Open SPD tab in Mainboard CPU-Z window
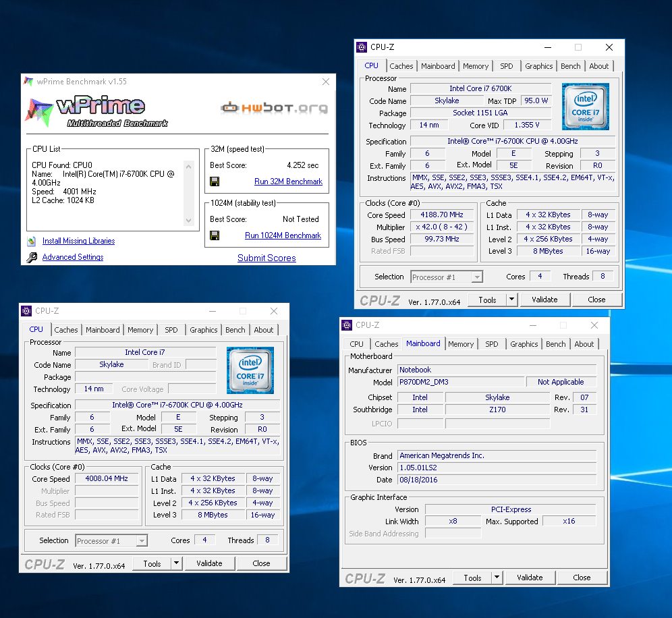Viewport: 672px width, 618px height. [492, 344]
